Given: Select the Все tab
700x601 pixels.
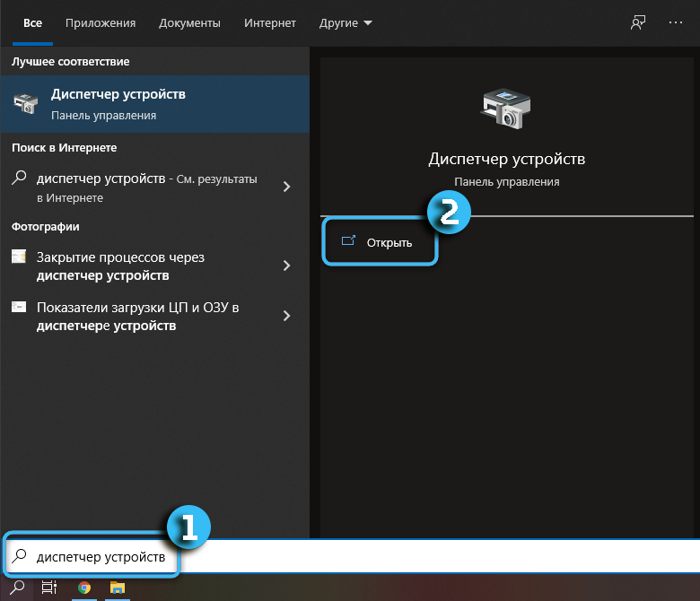Looking at the screenshot, I should point(32,22).
